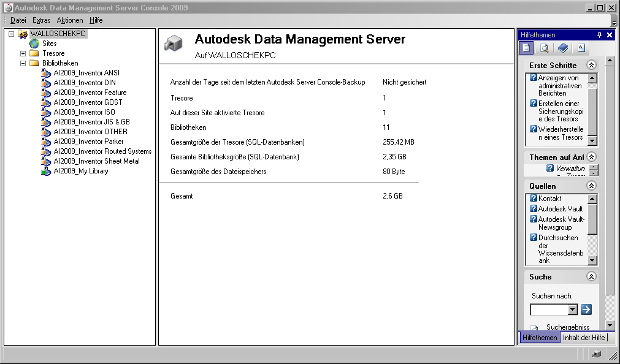Click the help book contents icon
Image resolution: width=620 pixels, height=364 pixels.
(x=563, y=48)
